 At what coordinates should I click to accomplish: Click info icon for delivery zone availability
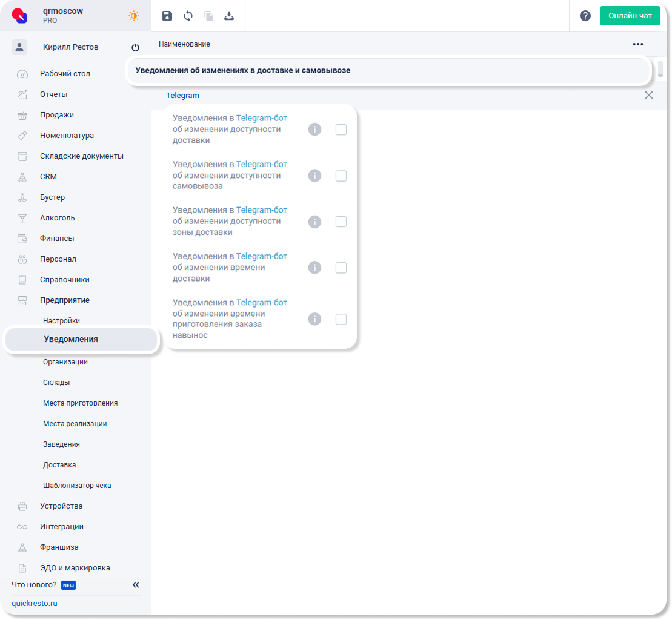pos(314,222)
